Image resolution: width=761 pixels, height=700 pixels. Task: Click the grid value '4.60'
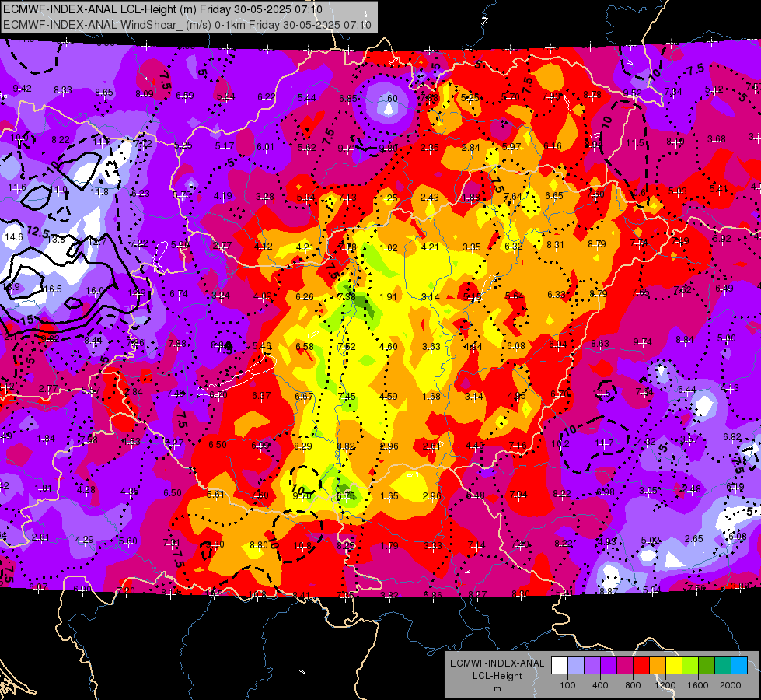388,346
